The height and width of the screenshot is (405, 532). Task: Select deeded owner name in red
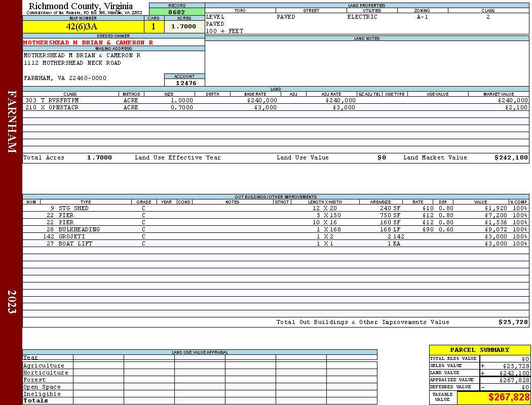[88, 43]
